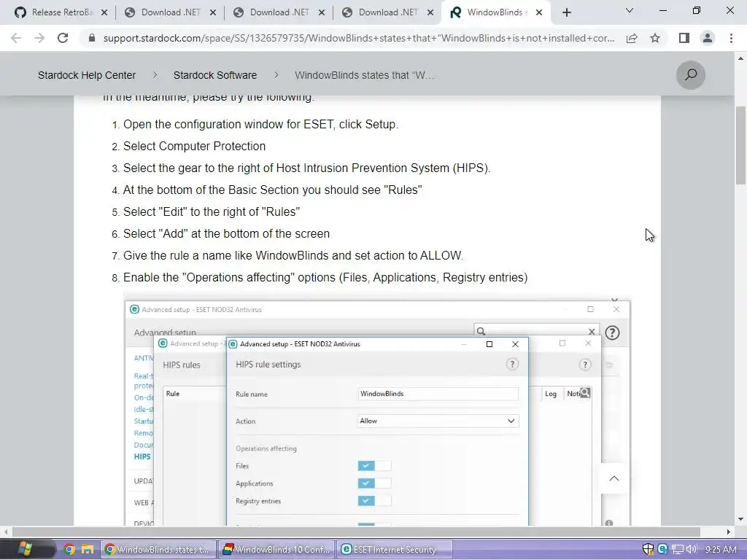Go forward in browser history
The height and width of the screenshot is (560, 747).
[39, 38]
